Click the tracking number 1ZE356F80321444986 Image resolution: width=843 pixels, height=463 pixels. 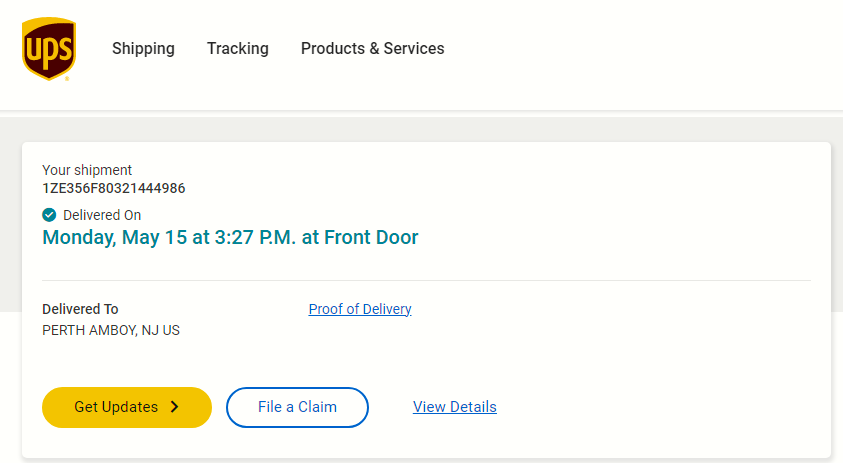113,188
